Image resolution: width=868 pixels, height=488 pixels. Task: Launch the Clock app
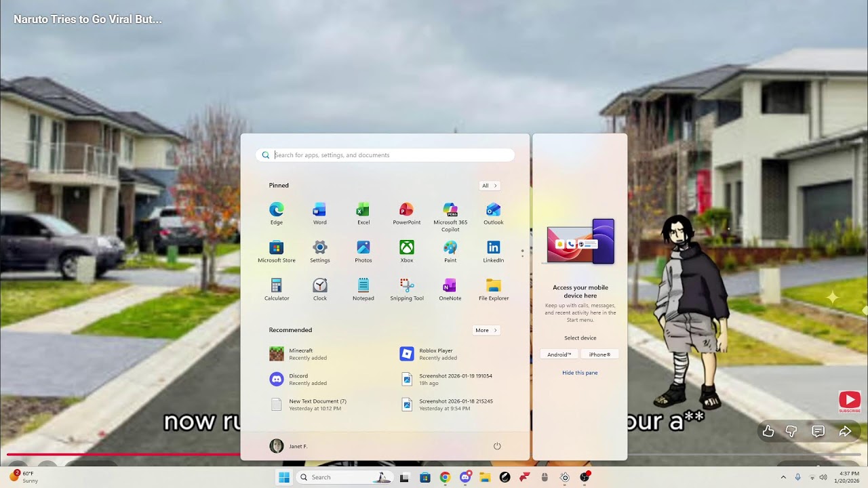click(x=320, y=289)
